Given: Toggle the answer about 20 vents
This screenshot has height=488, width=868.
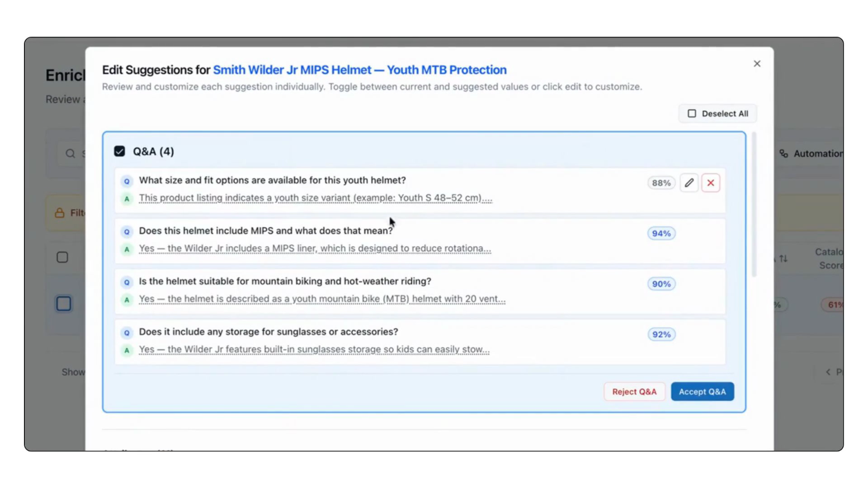Looking at the screenshot, I should [322, 299].
